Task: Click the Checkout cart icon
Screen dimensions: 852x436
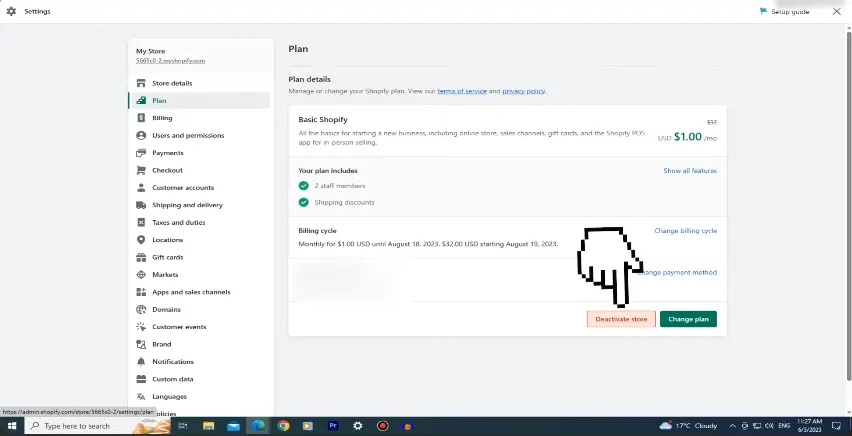Action: 141,170
